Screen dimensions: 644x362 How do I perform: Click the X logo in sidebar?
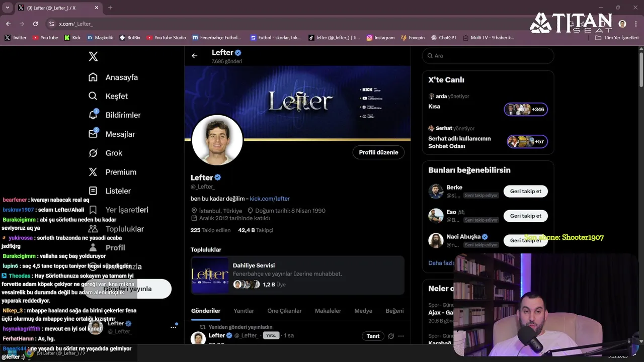pyautogui.click(x=93, y=56)
